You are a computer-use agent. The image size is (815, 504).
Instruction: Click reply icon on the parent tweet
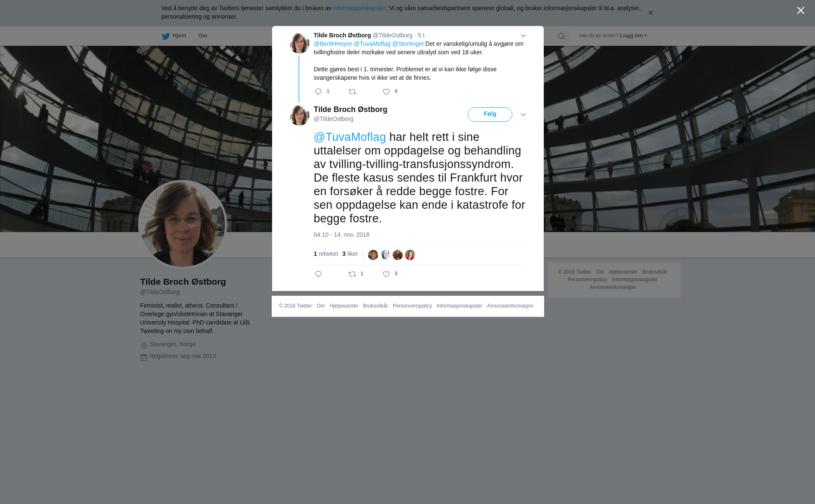(x=318, y=92)
